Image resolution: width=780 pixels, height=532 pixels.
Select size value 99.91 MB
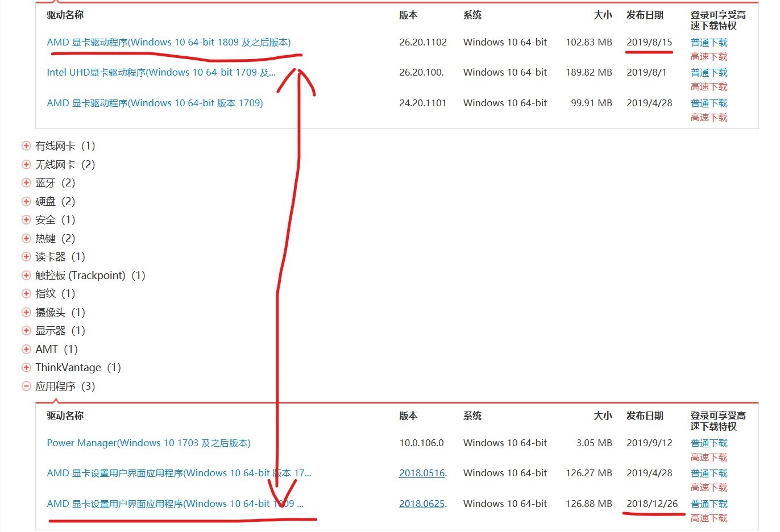point(591,103)
